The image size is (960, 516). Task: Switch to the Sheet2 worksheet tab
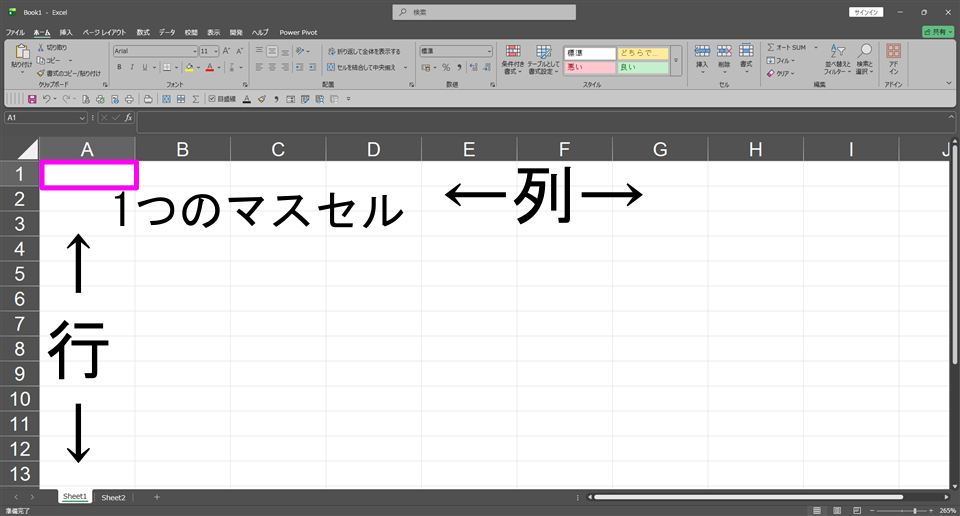pyautogui.click(x=113, y=497)
